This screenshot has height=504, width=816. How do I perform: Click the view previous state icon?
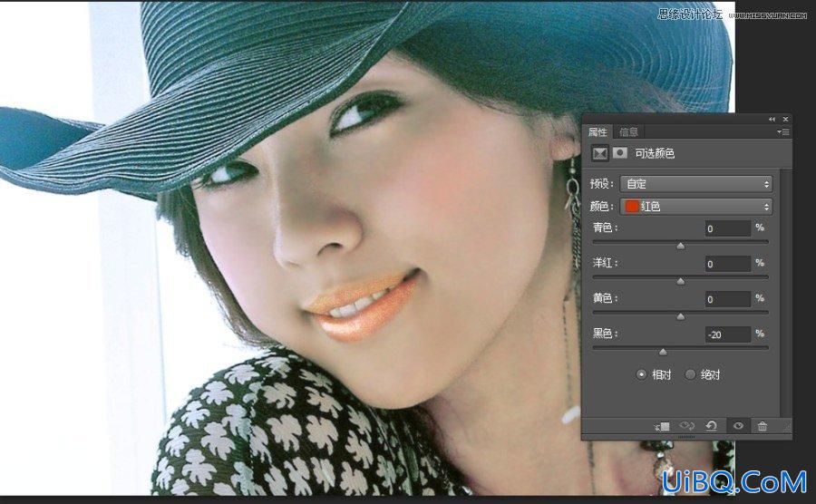[687, 426]
